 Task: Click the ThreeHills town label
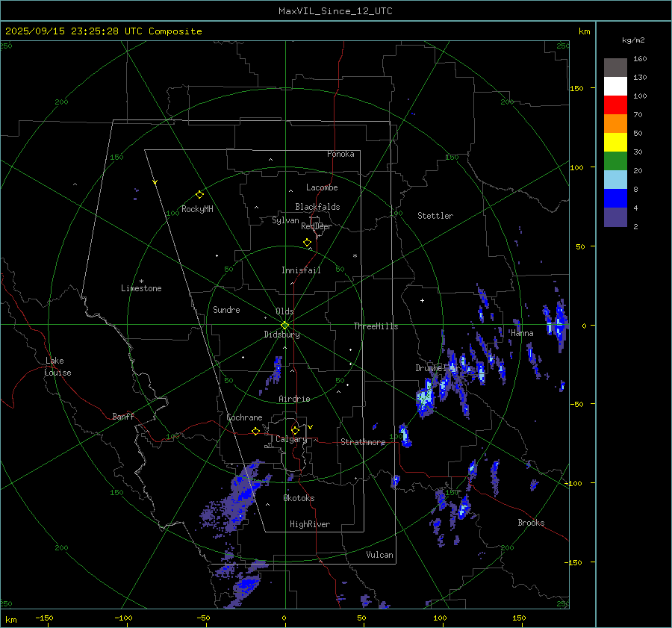tap(376, 326)
